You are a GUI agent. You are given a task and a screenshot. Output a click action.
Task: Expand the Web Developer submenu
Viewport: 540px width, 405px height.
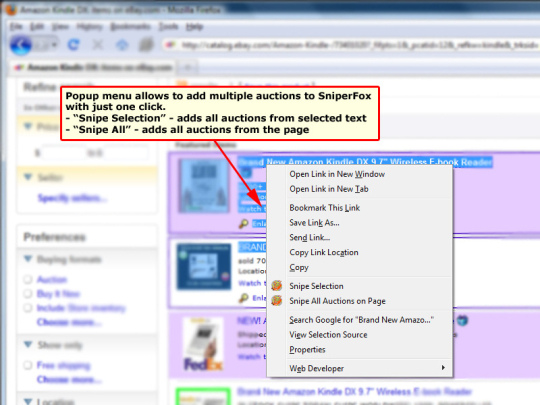[367, 368]
